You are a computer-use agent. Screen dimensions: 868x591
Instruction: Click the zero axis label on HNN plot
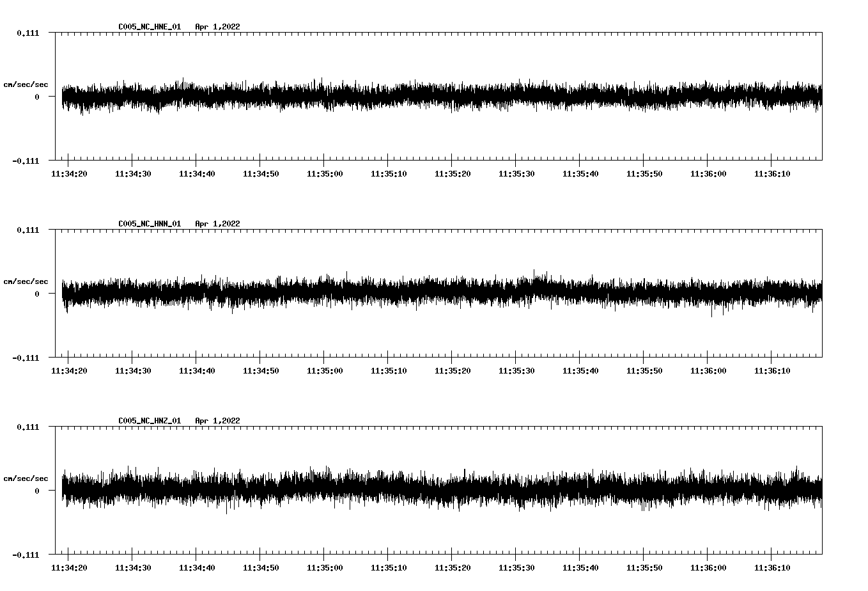pyautogui.click(x=37, y=294)
